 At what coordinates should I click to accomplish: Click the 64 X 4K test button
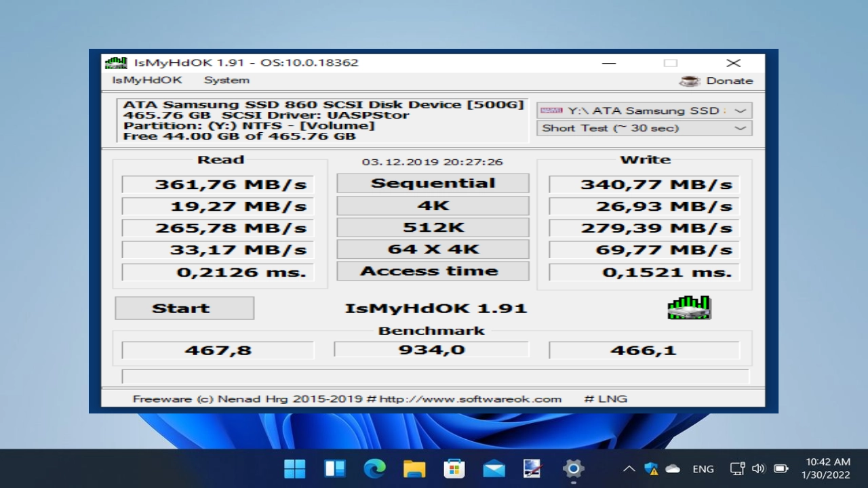(433, 249)
